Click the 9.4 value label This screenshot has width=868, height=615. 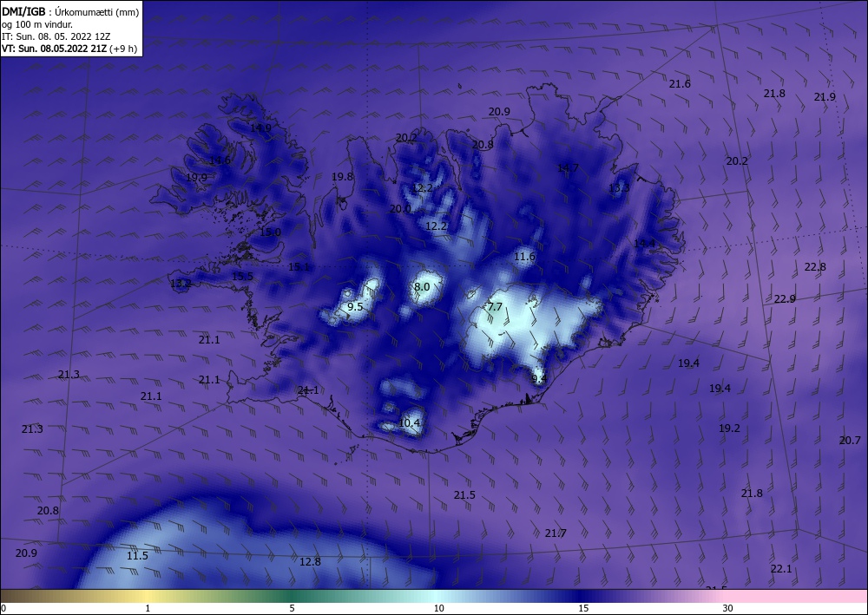pyautogui.click(x=539, y=379)
